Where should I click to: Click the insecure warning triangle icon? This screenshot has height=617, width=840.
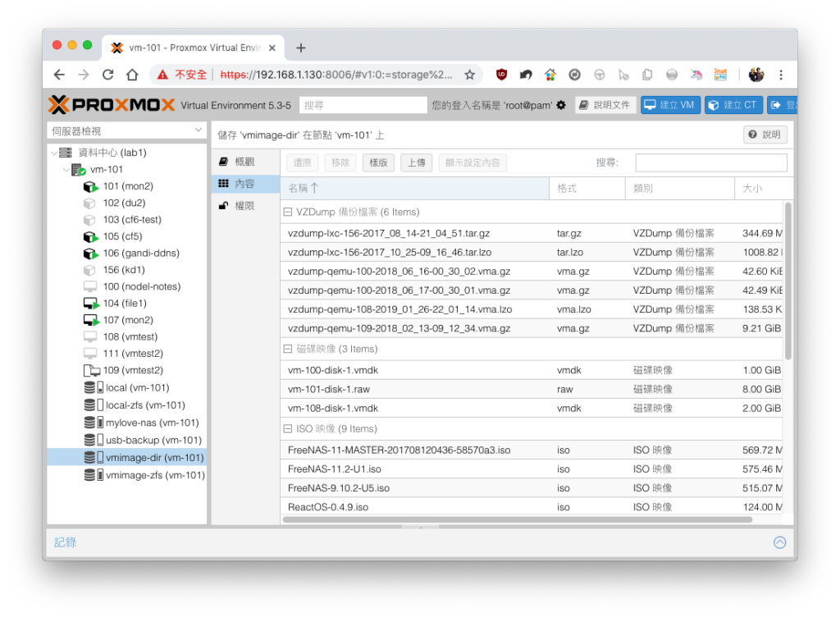162,75
